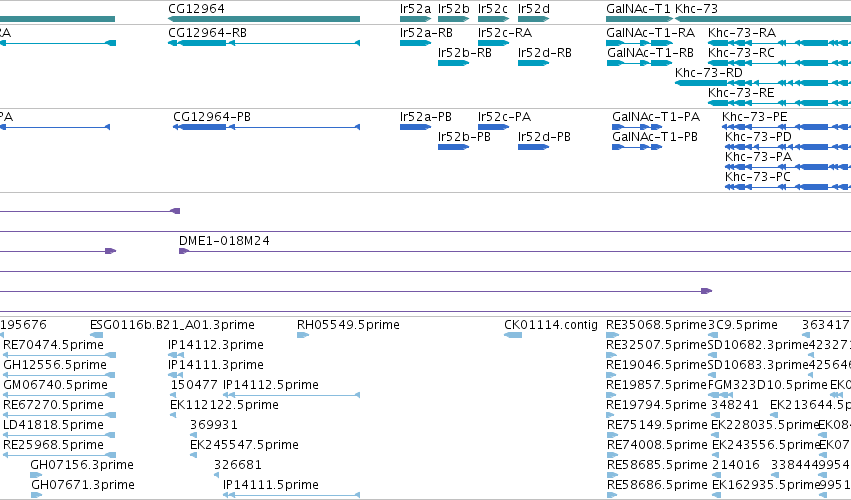Viewport: 851px width, 500px height.
Task: Click the RE19046.5prime EST label
Action: [657, 365]
